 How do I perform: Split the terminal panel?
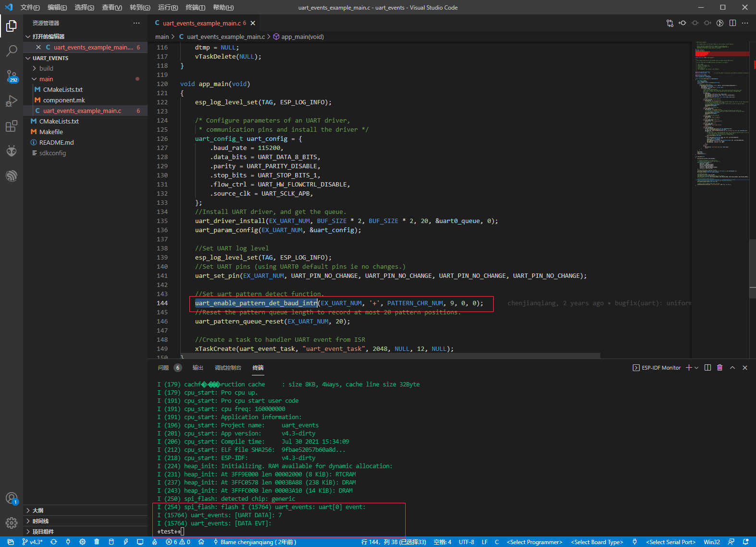pos(707,368)
